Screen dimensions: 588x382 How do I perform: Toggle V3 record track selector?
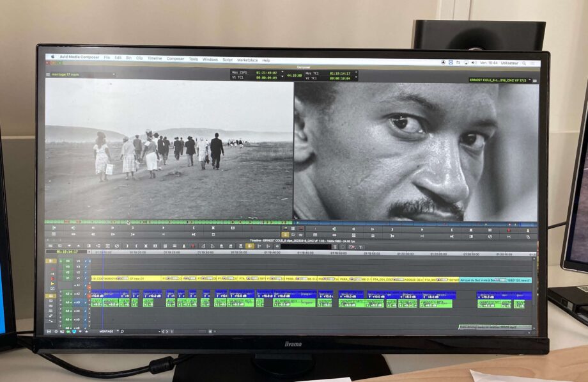[x=79, y=267]
